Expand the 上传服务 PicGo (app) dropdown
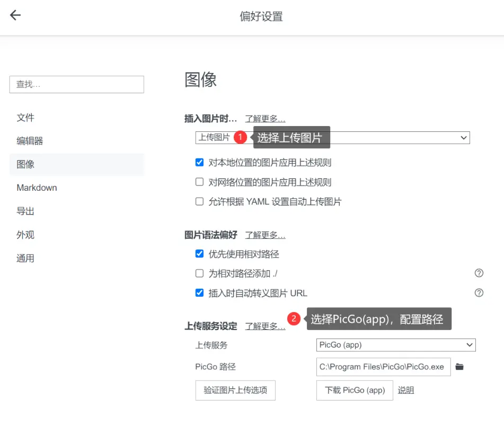 click(x=395, y=345)
